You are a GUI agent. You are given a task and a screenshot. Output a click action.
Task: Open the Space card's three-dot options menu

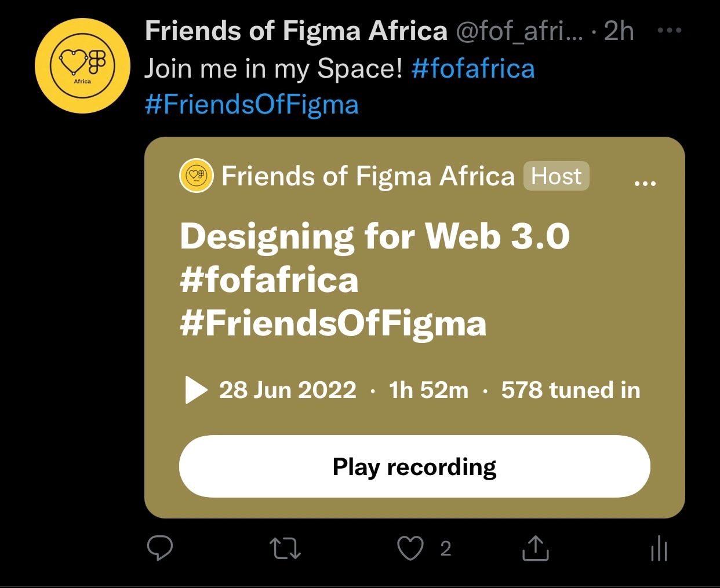645,182
